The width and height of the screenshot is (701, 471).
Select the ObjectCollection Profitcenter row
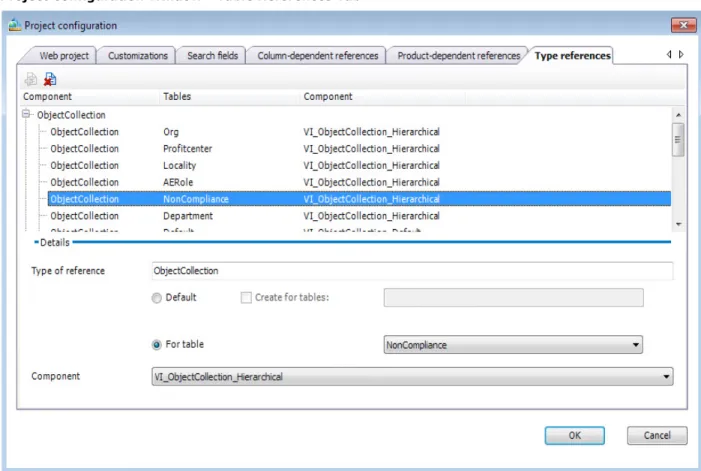(359, 149)
